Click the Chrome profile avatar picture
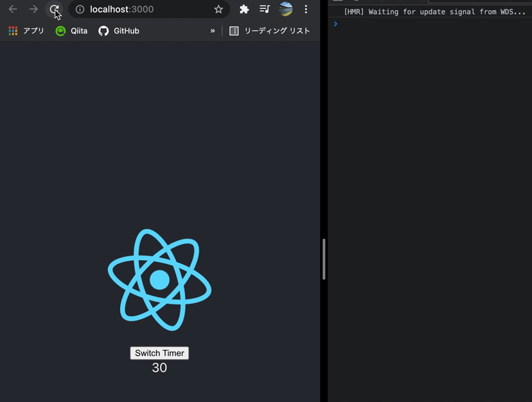The width and height of the screenshot is (532, 402). click(285, 9)
